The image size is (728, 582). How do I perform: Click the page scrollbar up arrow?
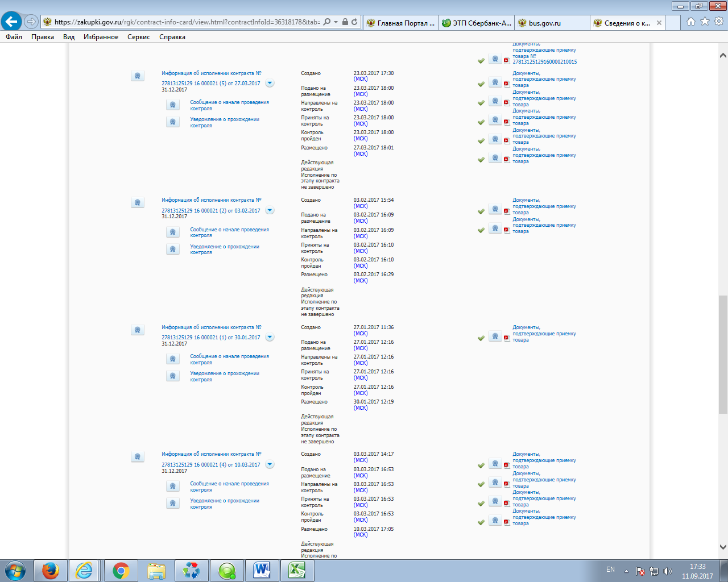tap(723, 56)
